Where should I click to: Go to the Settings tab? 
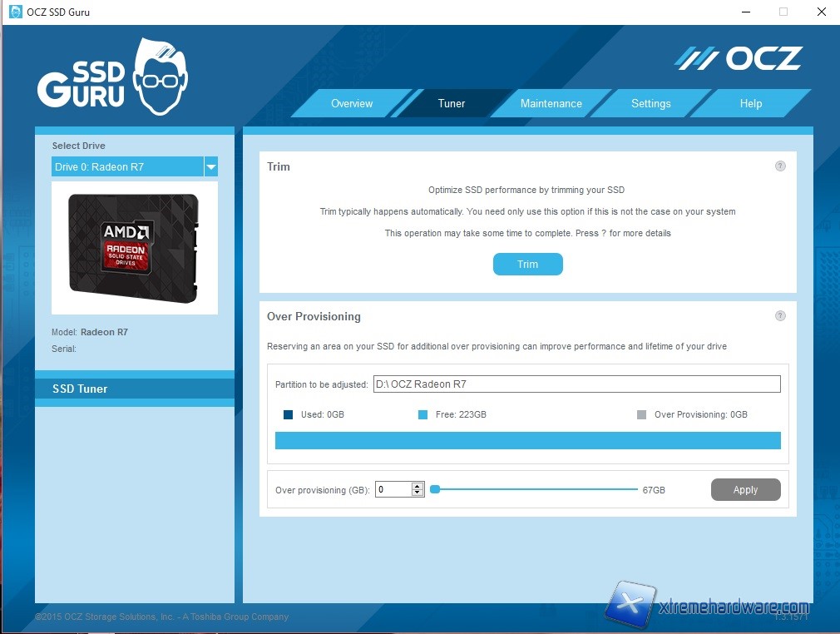pos(650,104)
